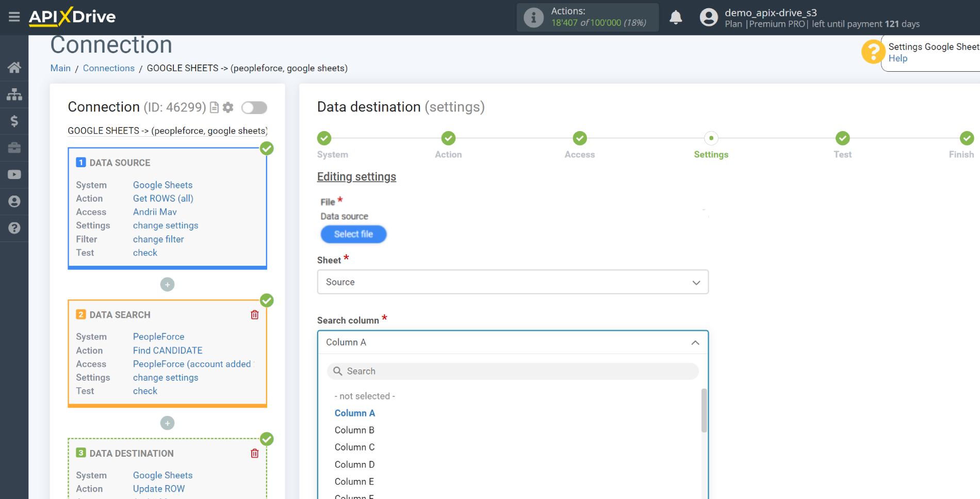This screenshot has height=499, width=980.
Task: Click Data Source 'change settings' link
Action: pyautogui.click(x=166, y=226)
